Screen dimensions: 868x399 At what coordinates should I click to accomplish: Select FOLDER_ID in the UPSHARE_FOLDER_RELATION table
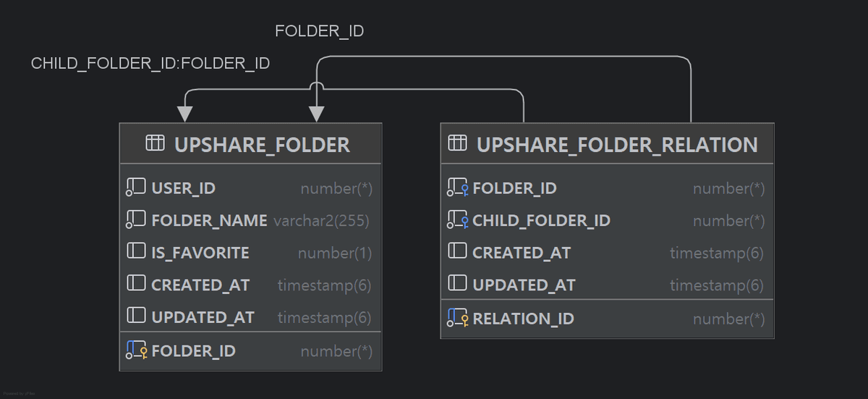[515, 188]
